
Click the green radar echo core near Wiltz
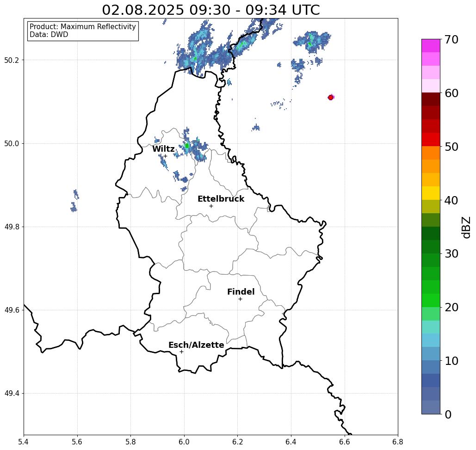pyautogui.click(x=187, y=146)
